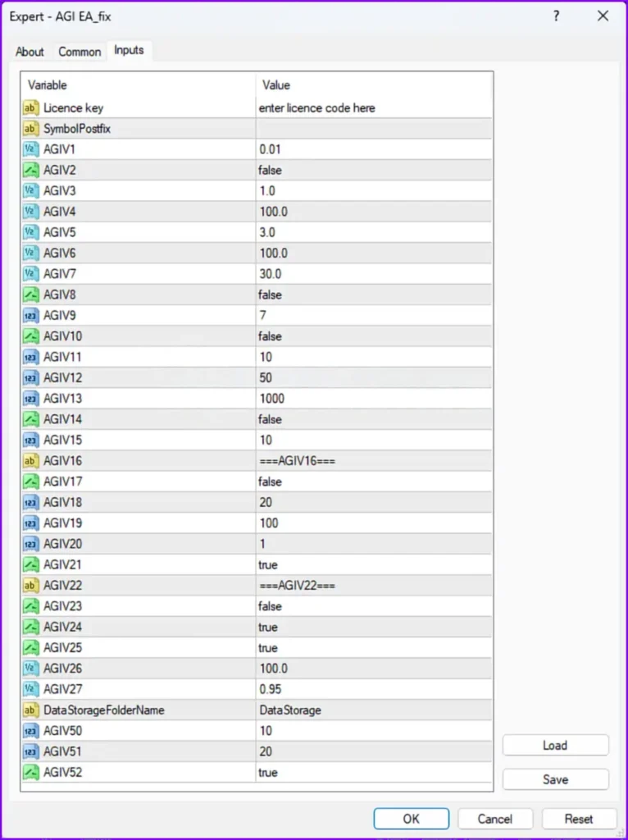The height and width of the screenshot is (840, 628).
Task: Click the double-type icon beside AGIV3
Action: [x=31, y=191]
